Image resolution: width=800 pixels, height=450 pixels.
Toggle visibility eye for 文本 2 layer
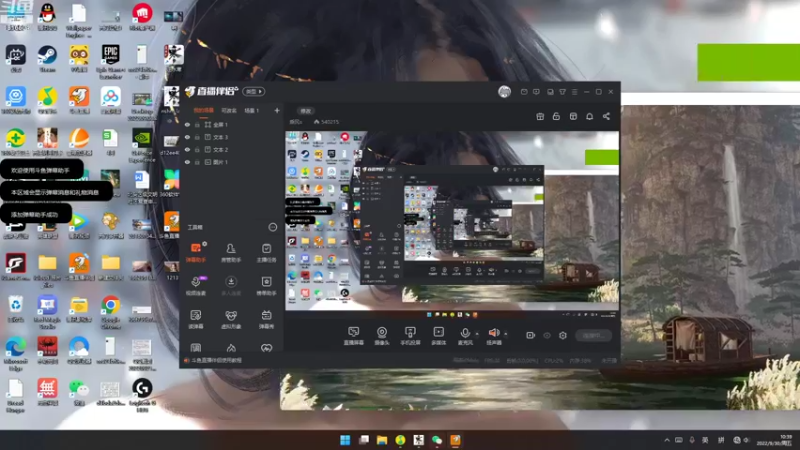point(187,149)
